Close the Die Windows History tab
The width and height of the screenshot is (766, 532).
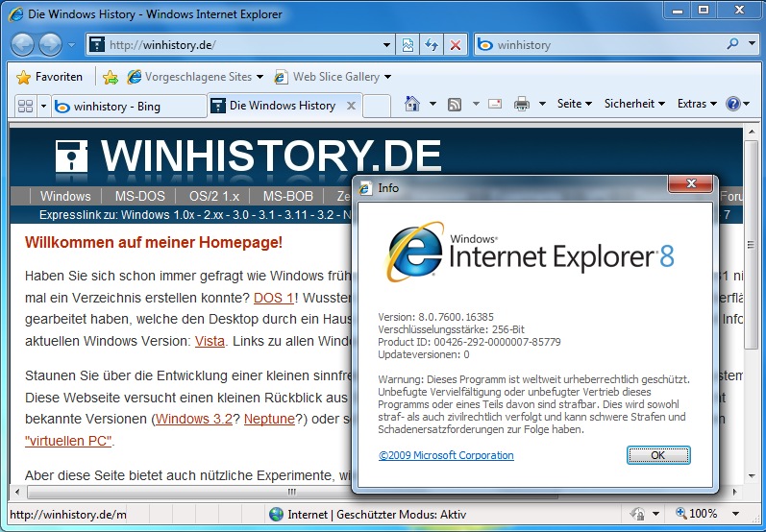click(351, 106)
